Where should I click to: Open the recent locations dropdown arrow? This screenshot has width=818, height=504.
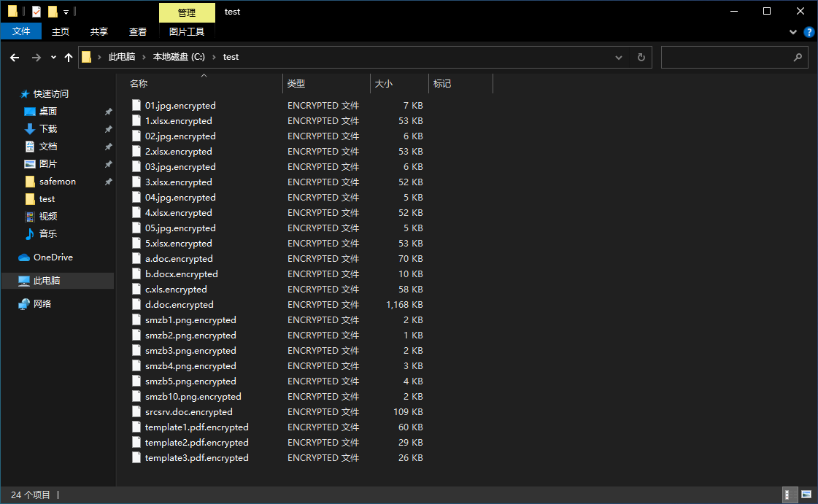[x=53, y=58]
